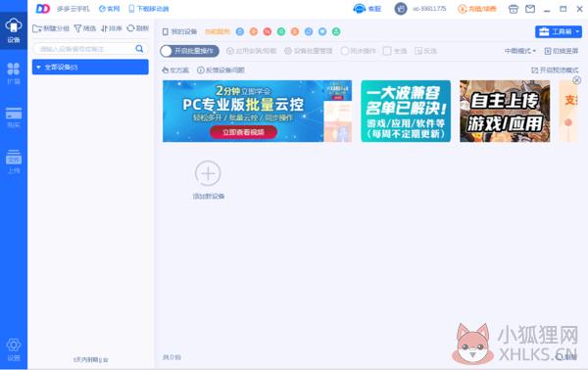Click the 立即查看视频 red banner button
The height and width of the screenshot is (370, 588).
click(x=243, y=132)
